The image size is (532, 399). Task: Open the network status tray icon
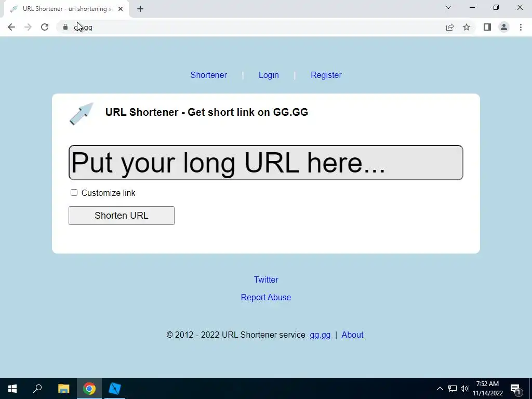click(x=453, y=389)
